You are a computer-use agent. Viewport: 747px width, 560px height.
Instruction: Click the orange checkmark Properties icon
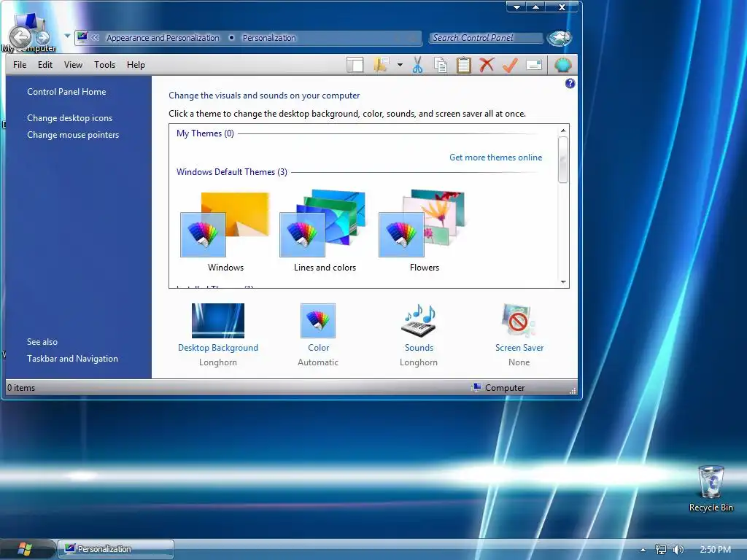coord(510,65)
